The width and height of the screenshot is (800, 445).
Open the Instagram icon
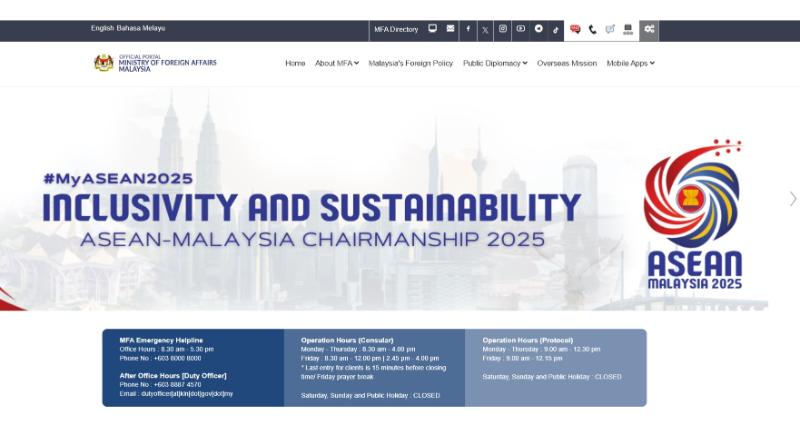click(503, 29)
